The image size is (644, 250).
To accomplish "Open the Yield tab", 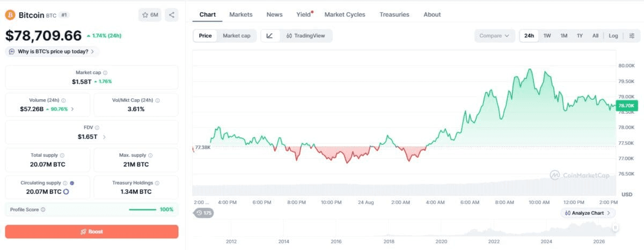I will (304, 14).
